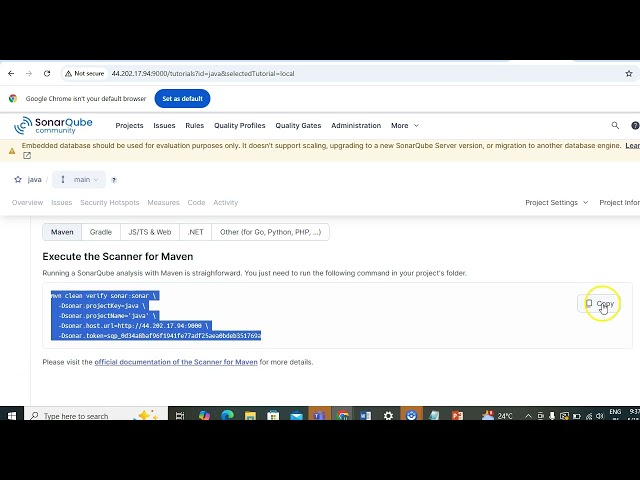Switch to the Security Hotspots tab
This screenshot has width=640, height=480.
tap(109, 202)
